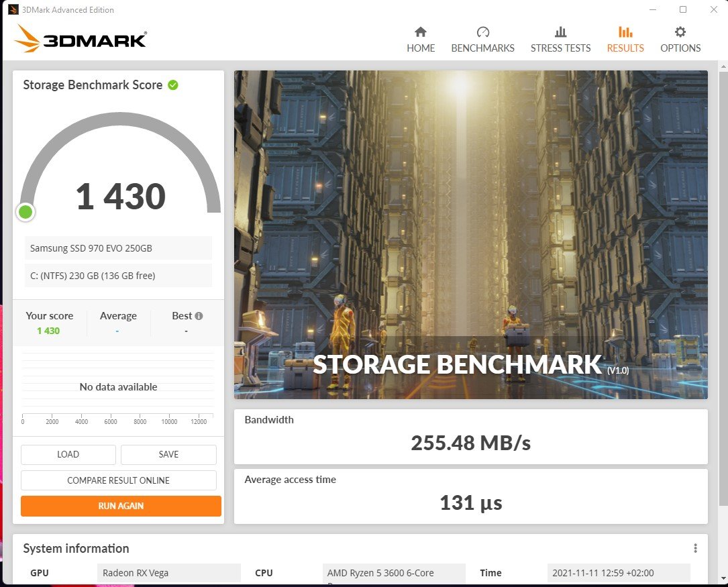Image resolution: width=728 pixels, height=587 pixels.
Task: Click the green score gauge marker
Action: (25, 212)
